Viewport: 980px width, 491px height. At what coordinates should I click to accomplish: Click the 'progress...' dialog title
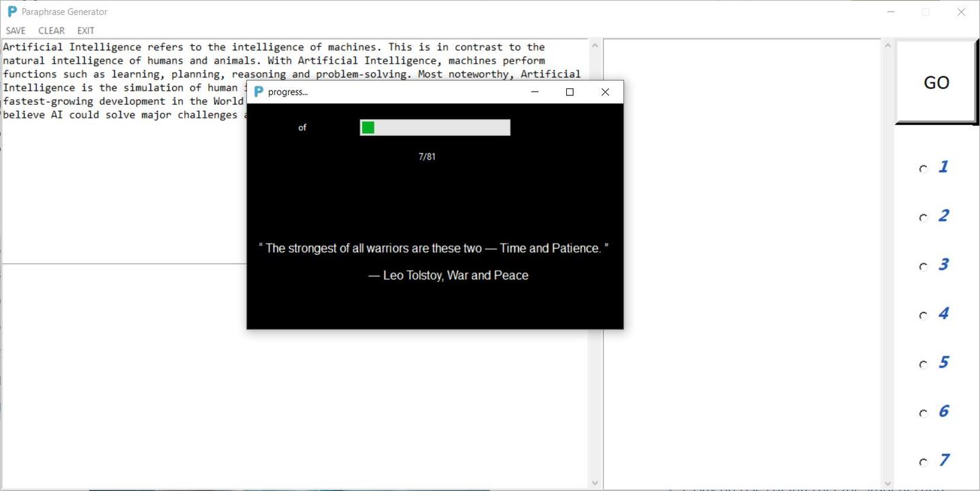pyautogui.click(x=288, y=92)
